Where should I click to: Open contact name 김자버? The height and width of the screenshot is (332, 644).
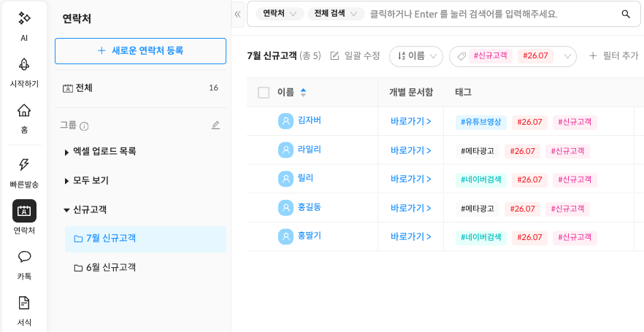[310, 120]
